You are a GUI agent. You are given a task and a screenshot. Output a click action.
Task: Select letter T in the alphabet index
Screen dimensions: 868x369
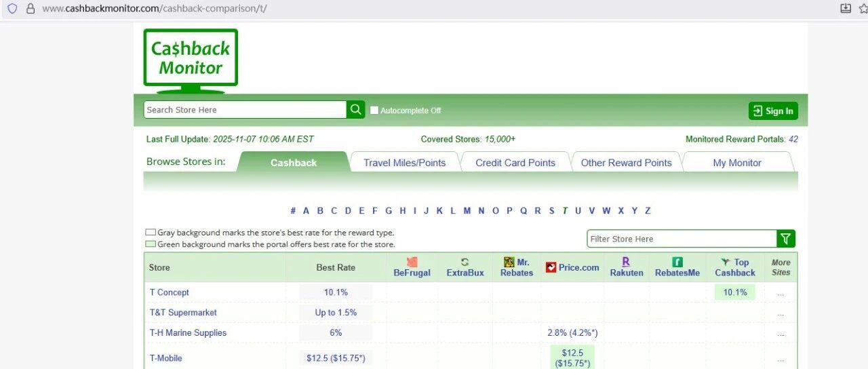click(565, 211)
